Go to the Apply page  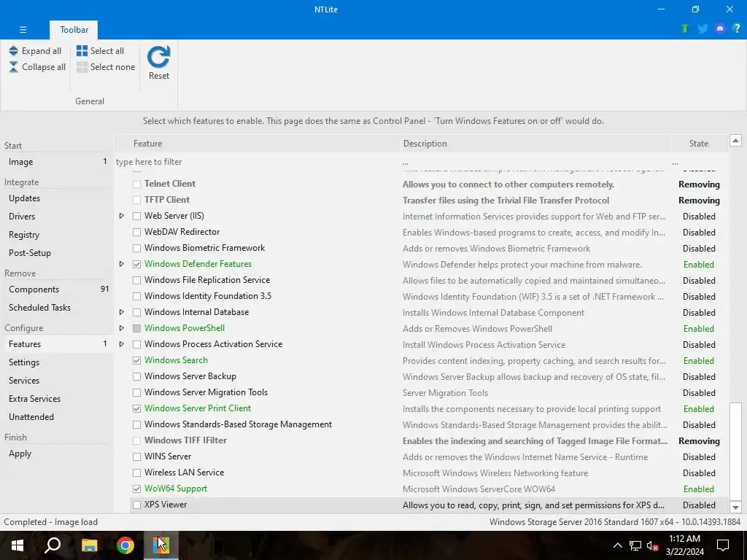[x=57, y=454]
